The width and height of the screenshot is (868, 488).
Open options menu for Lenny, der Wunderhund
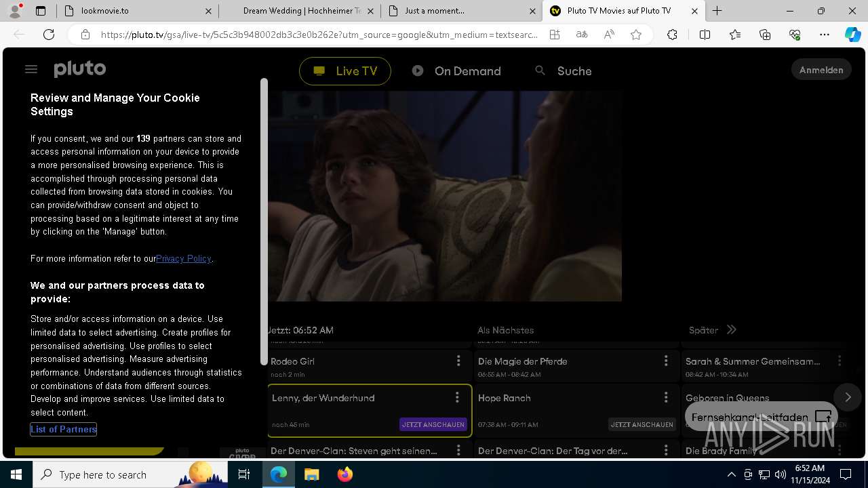click(457, 397)
